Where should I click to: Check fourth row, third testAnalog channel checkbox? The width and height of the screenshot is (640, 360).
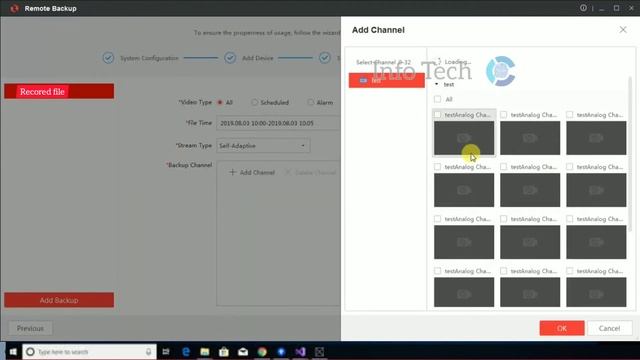pyautogui.click(x=569, y=271)
